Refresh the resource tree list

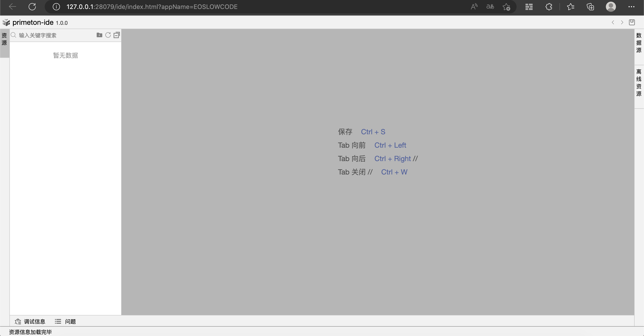pyautogui.click(x=108, y=35)
